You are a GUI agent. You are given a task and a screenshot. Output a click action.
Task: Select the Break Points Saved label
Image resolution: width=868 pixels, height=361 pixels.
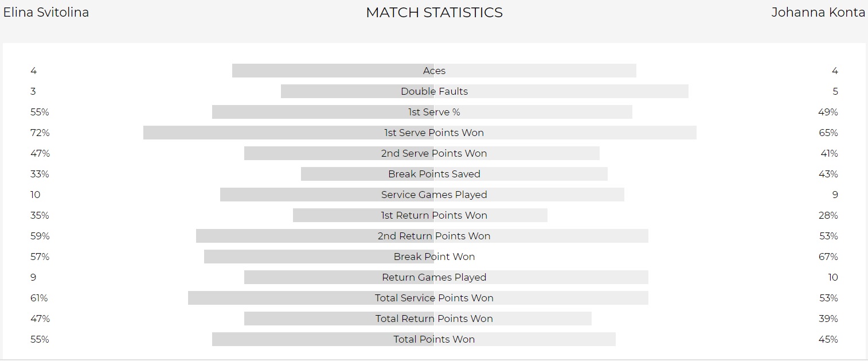pos(434,174)
